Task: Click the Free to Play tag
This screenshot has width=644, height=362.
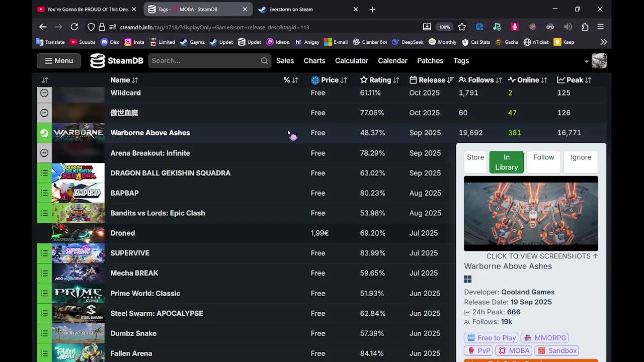Action: click(x=491, y=338)
